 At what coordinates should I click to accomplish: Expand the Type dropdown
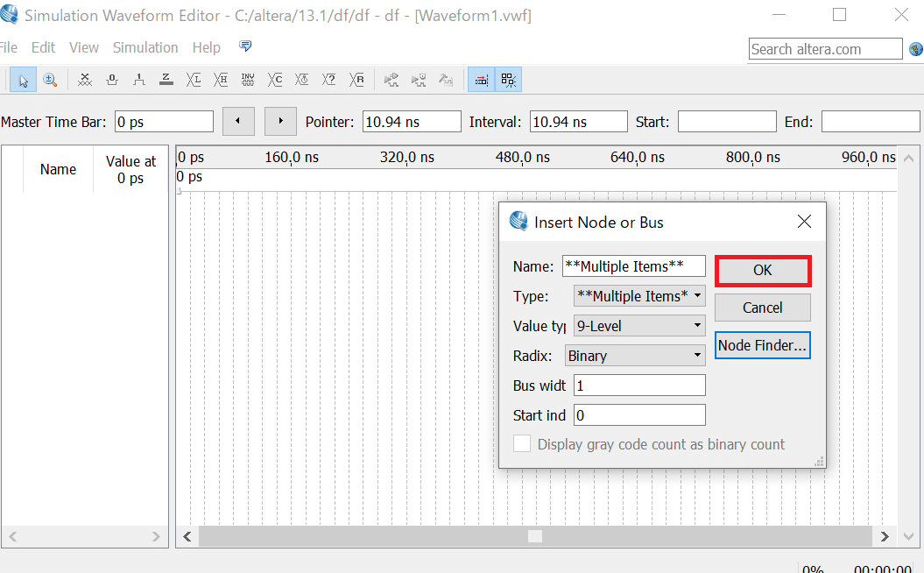click(639, 296)
